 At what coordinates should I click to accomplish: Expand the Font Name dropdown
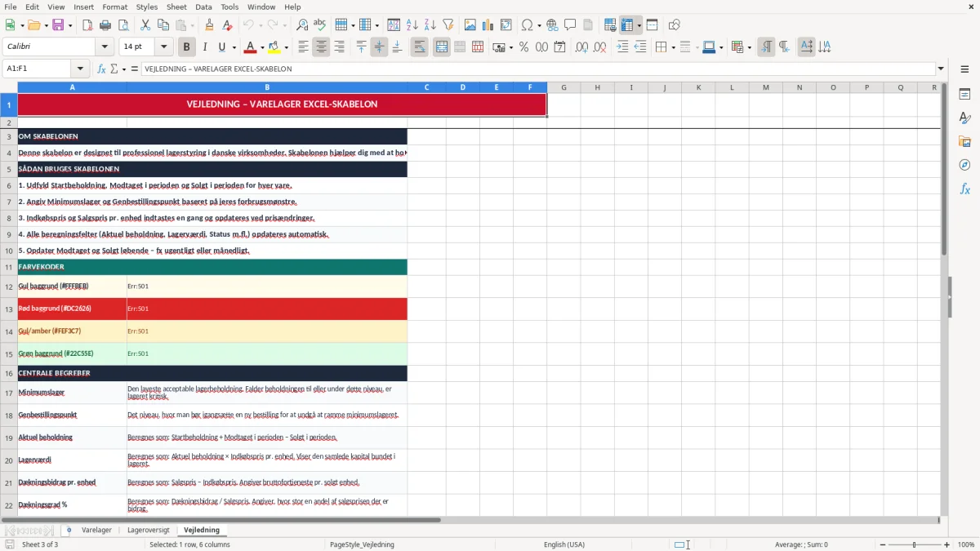point(105,47)
